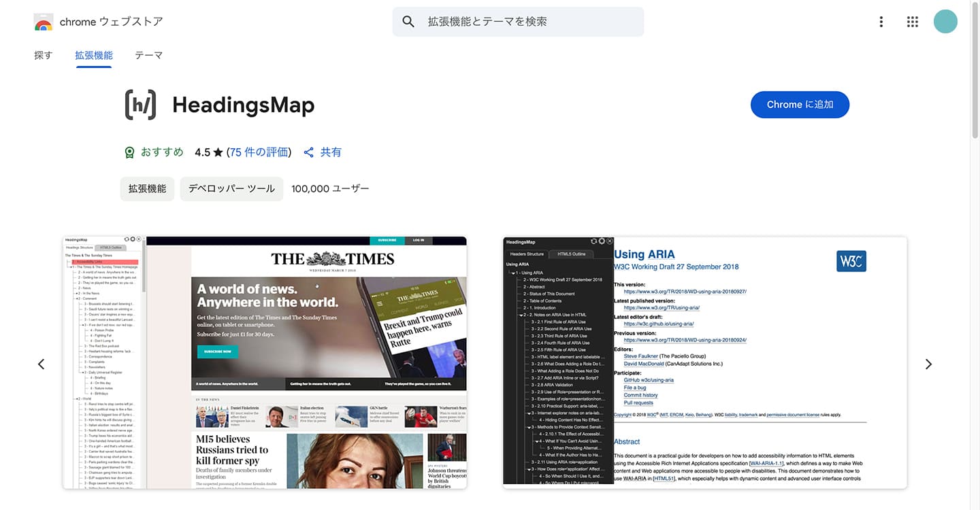
Task: Click the Chrome Web Store logo
Action: coord(44,22)
